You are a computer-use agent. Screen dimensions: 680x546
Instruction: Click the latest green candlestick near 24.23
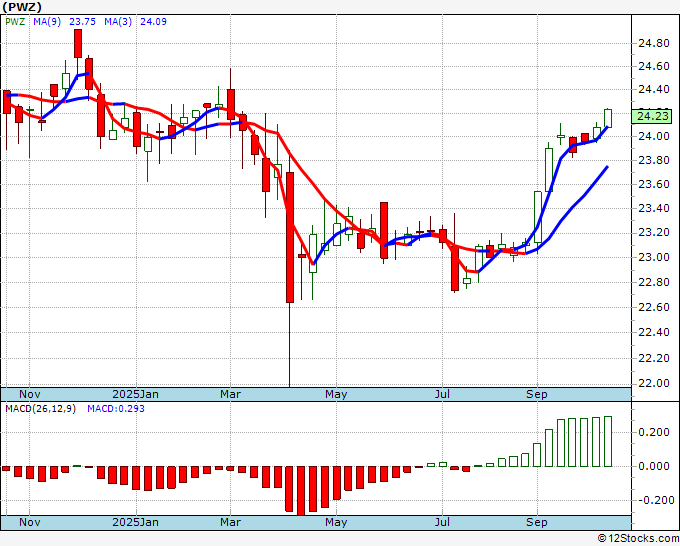608,118
